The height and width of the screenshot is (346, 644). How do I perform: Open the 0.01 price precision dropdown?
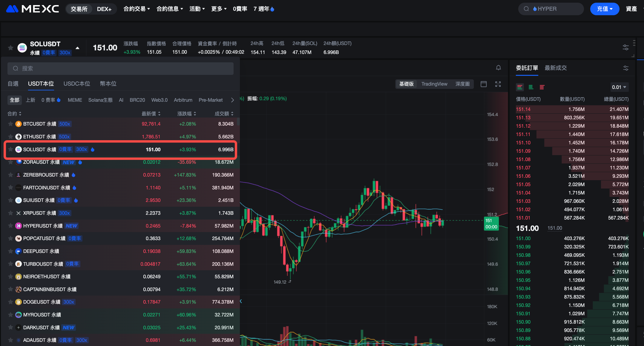pyautogui.click(x=619, y=87)
